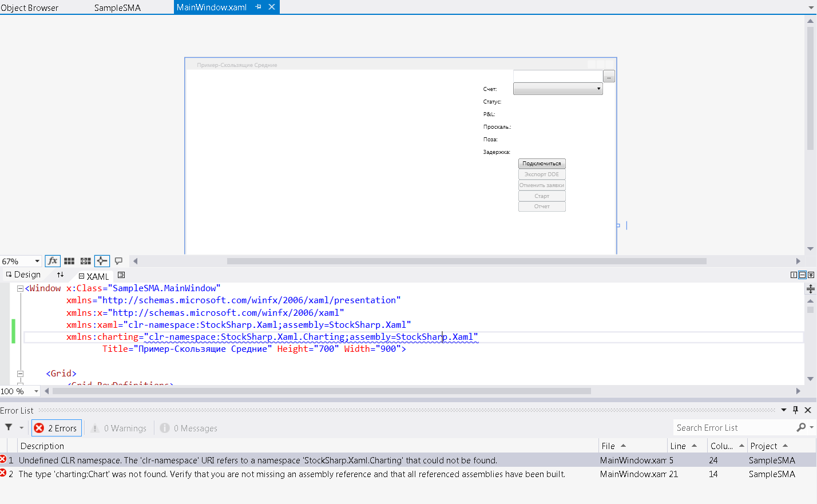817x504 pixels.
Task: Click the Отчет button in designer
Action: coord(542,207)
